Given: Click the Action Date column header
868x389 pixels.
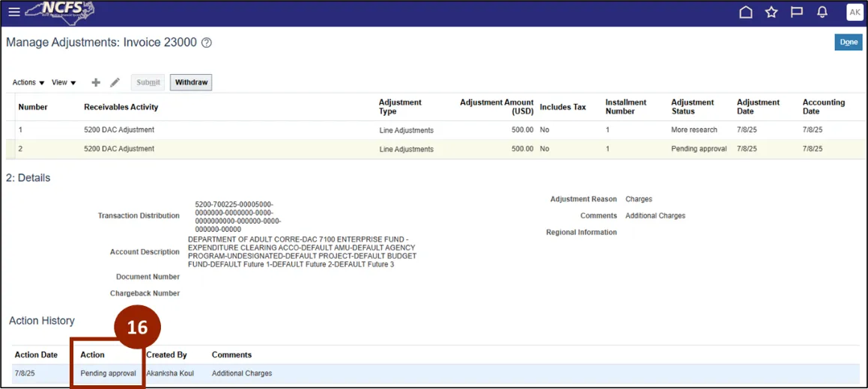Looking at the screenshot, I should [36, 355].
